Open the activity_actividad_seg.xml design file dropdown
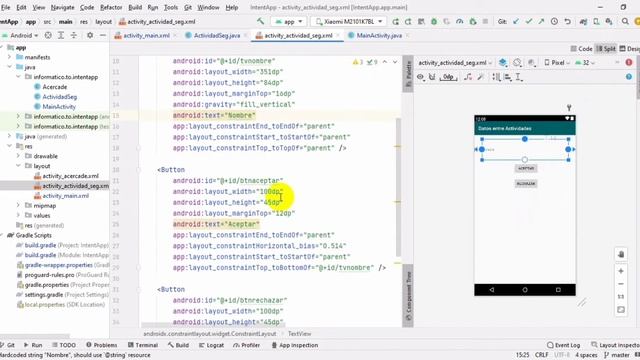This screenshot has width=640, height=360. 455,62
